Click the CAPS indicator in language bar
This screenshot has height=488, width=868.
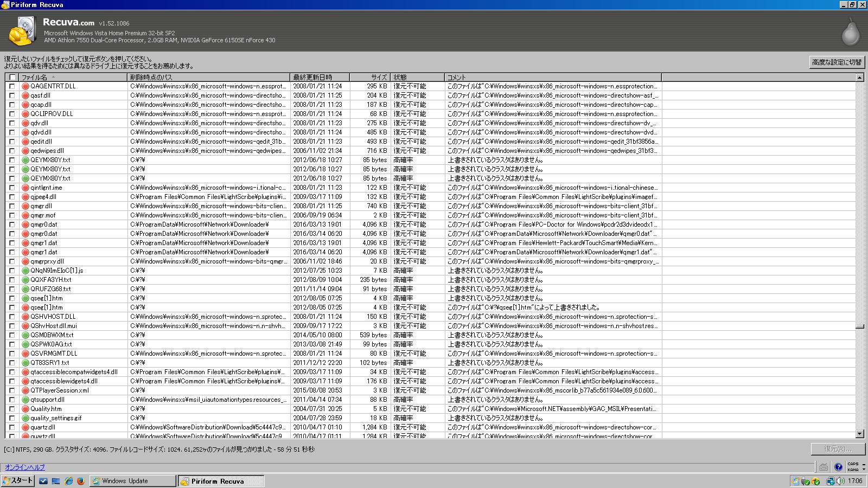pos(853,464)
